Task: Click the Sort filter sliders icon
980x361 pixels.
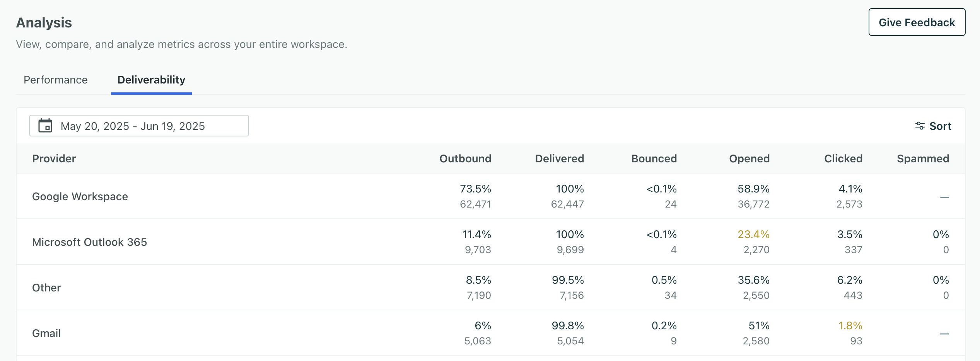Action: [x=920, y=126]
